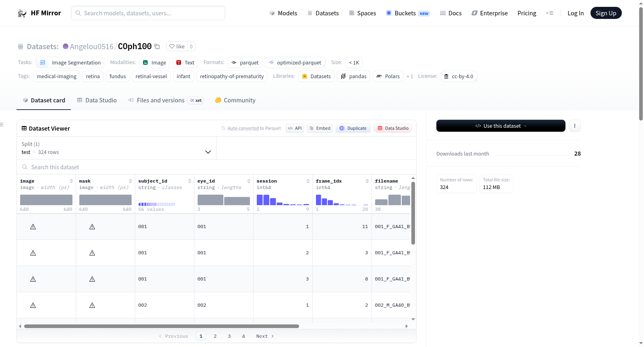Focus the main search models field

tap(148, 13)
